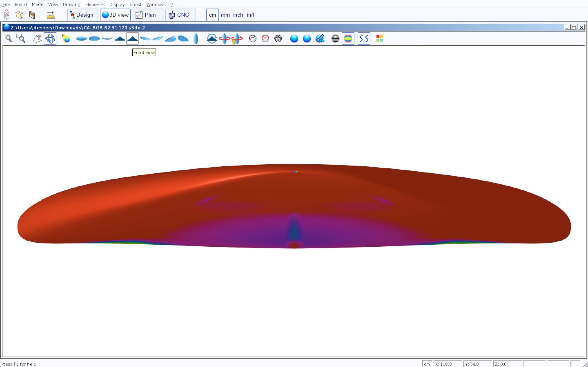
Task: Switch to Design mode
Action: pyautogui.click(x=82, y=15)
